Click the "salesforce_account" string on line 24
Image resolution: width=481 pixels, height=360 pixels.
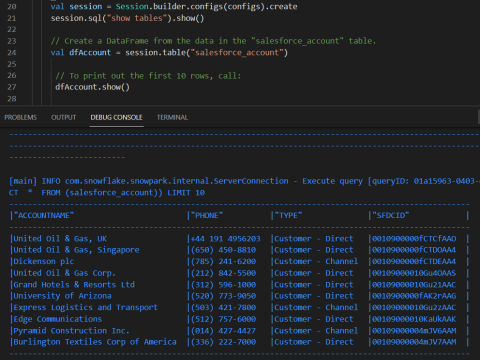point(237,53)
